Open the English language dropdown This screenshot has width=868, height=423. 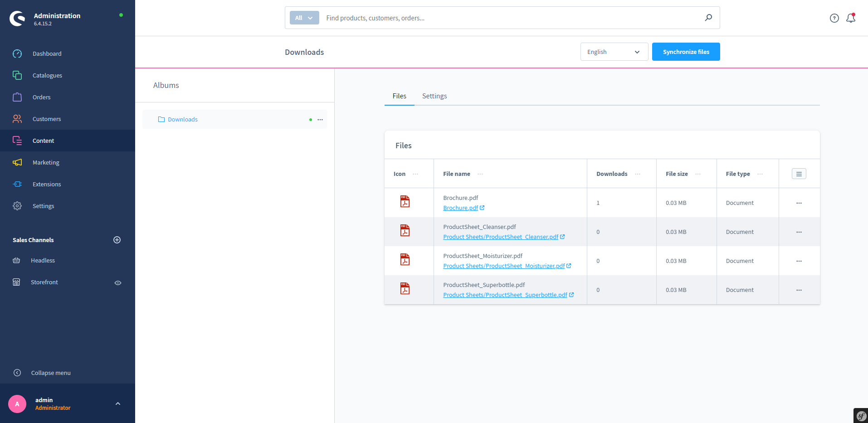tap(614, 52)
